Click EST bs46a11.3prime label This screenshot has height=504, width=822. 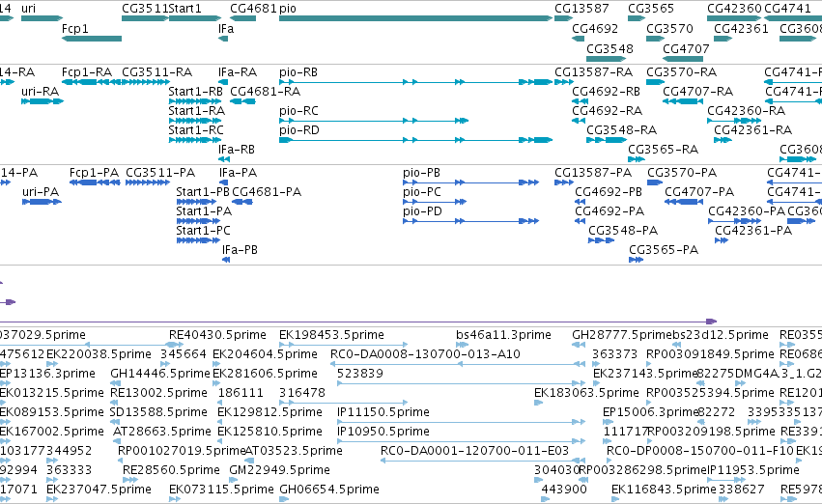point(504,335)
